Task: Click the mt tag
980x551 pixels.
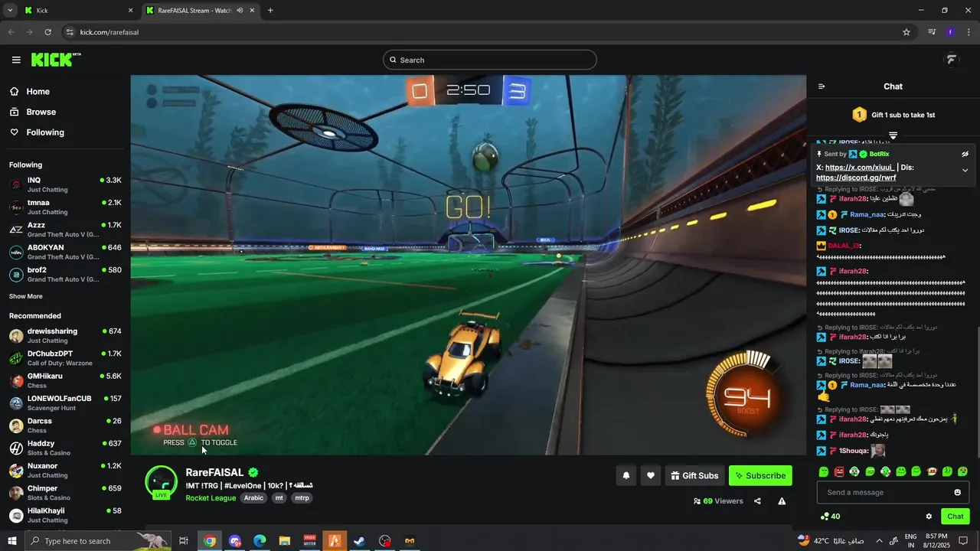Action: click(x=279, y=497)
